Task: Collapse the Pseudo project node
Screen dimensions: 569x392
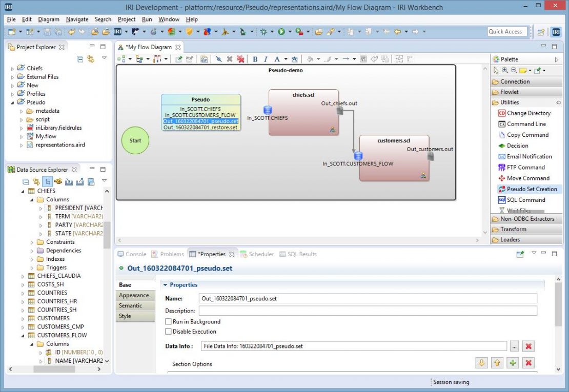Action: coord(13,102)
